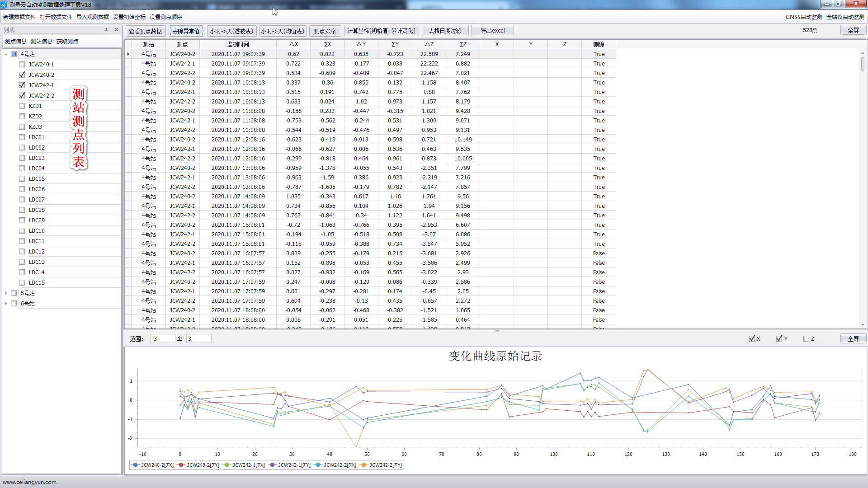
Task: Enable LDC01 checkbox
Action: point(22,137)
